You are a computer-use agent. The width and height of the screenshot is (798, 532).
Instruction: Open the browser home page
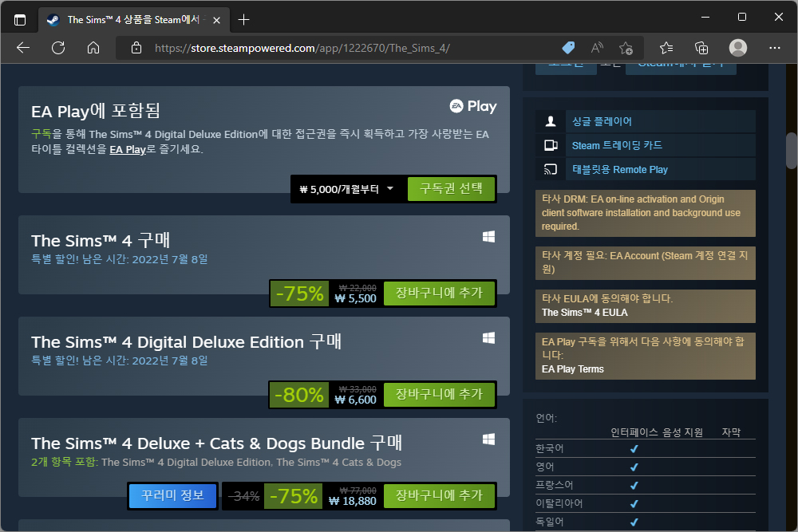click(x=93, y=49)
